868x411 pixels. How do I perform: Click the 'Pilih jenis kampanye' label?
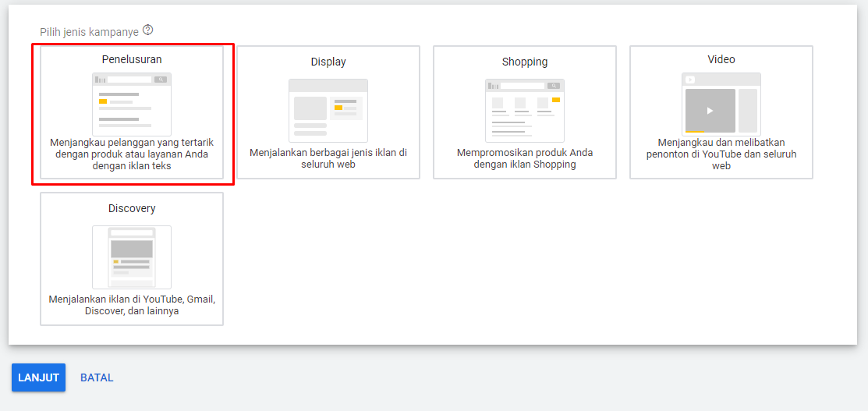89,32
